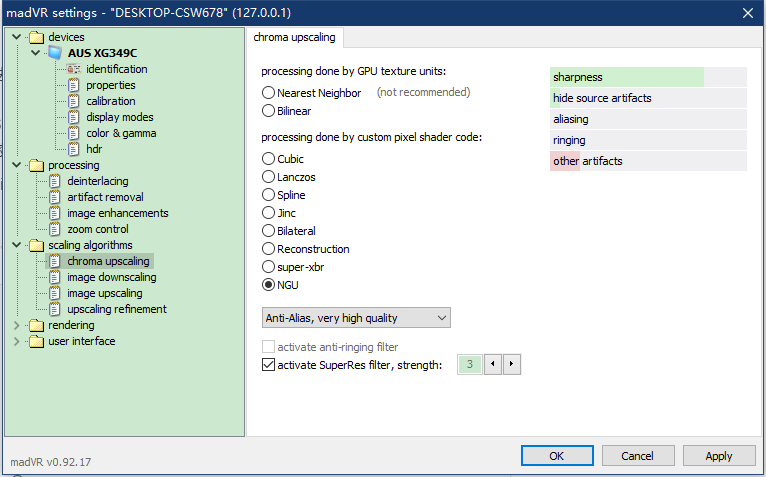Click the image upscaling page icon

click(x=55, y=293)
